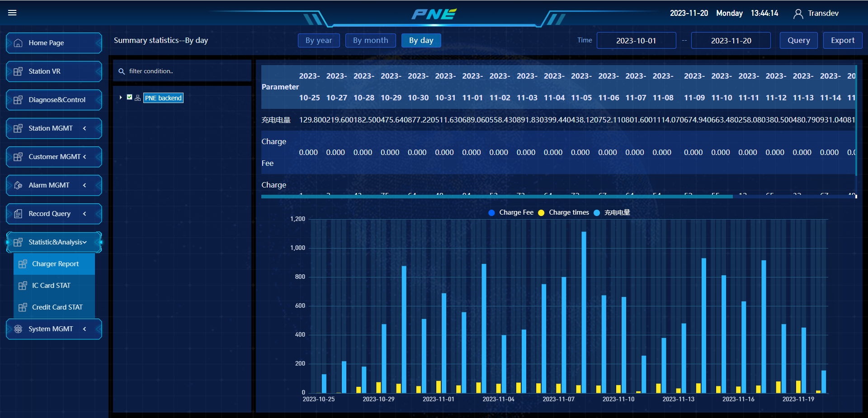Switch to By month view
868x418 pixels.
coord(371,40)
